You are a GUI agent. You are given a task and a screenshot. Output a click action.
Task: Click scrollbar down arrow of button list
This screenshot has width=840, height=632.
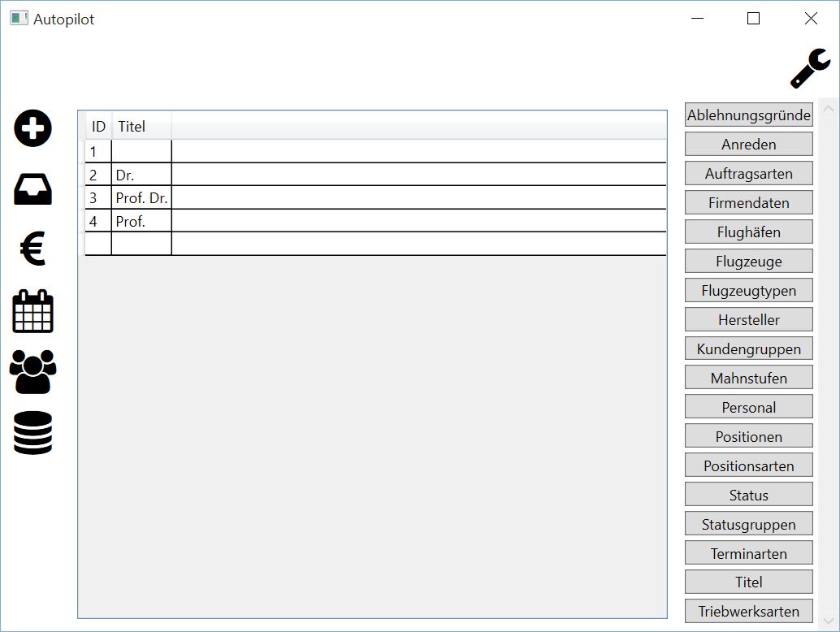[x=828, y=621]
